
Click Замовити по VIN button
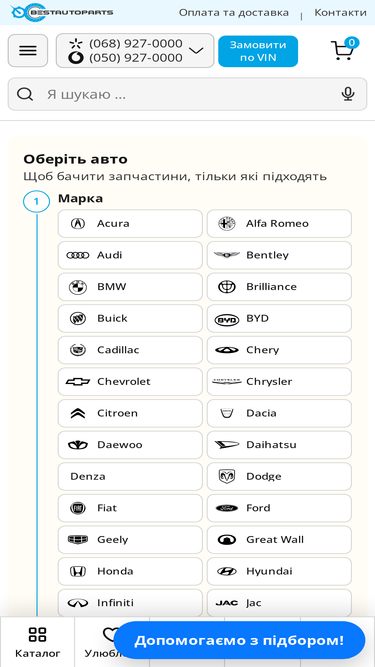(x=258, y=51)
